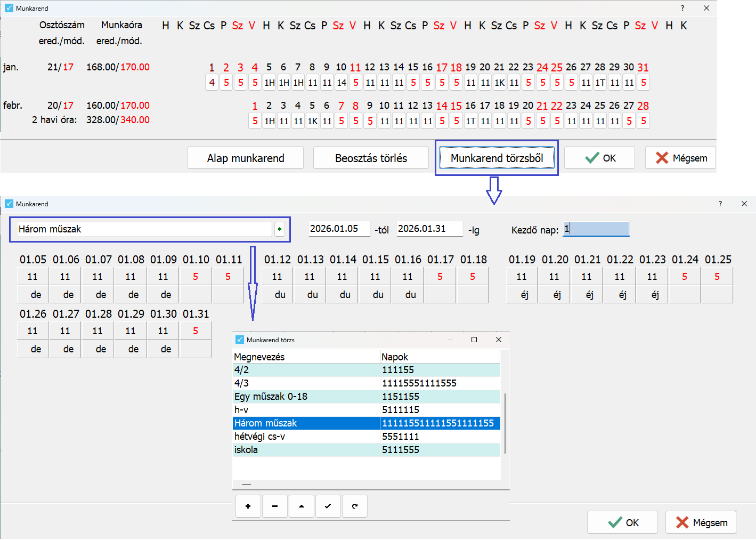
Task: Maximize the Munkarend törzs window
Action: point(474,340)
